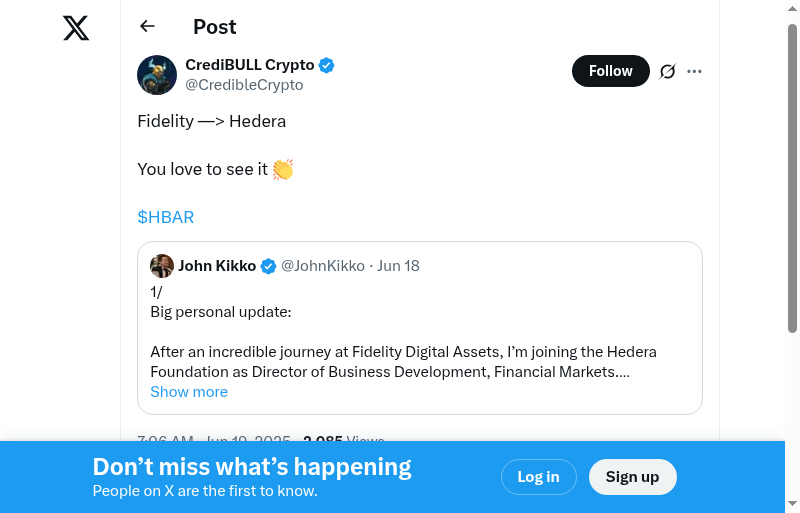Click John Kikko's avatar in quote

[162, 266]
